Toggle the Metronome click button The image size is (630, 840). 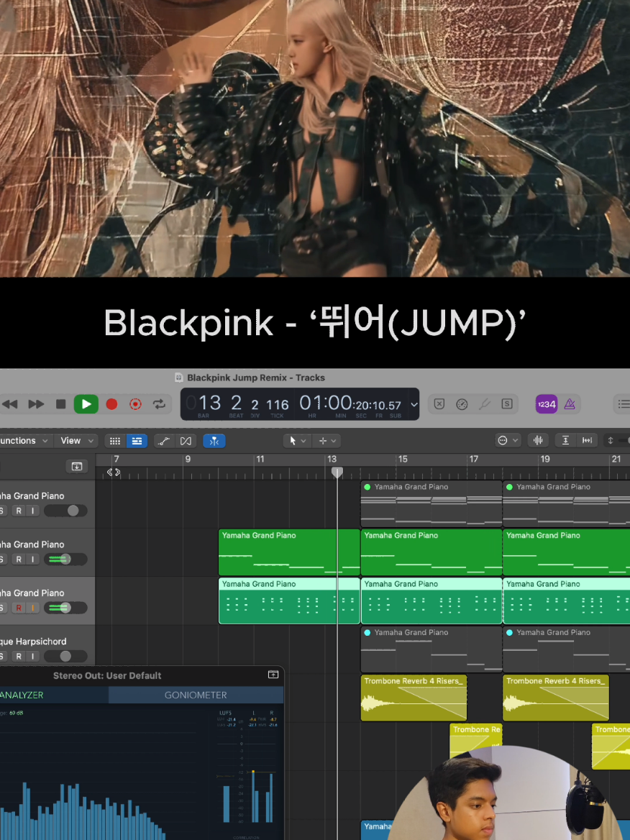pyautogui.click(x=570, y=404)
